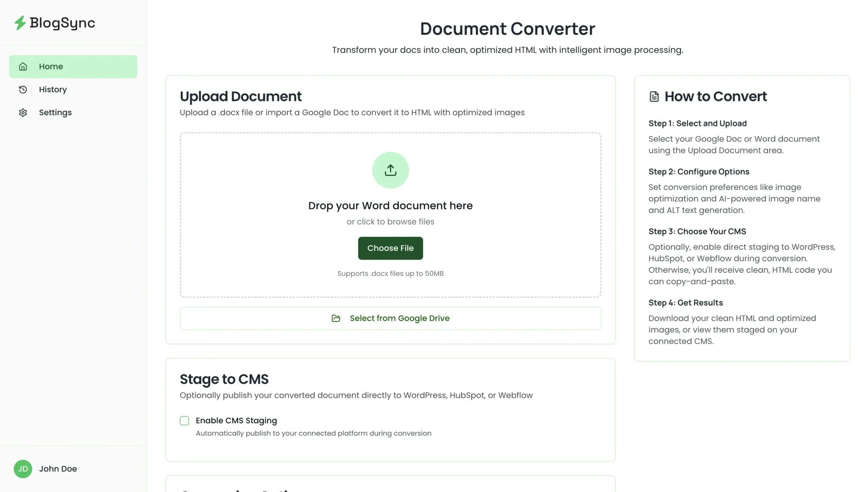Click the Google Drive folder icon

click(336, 318)
